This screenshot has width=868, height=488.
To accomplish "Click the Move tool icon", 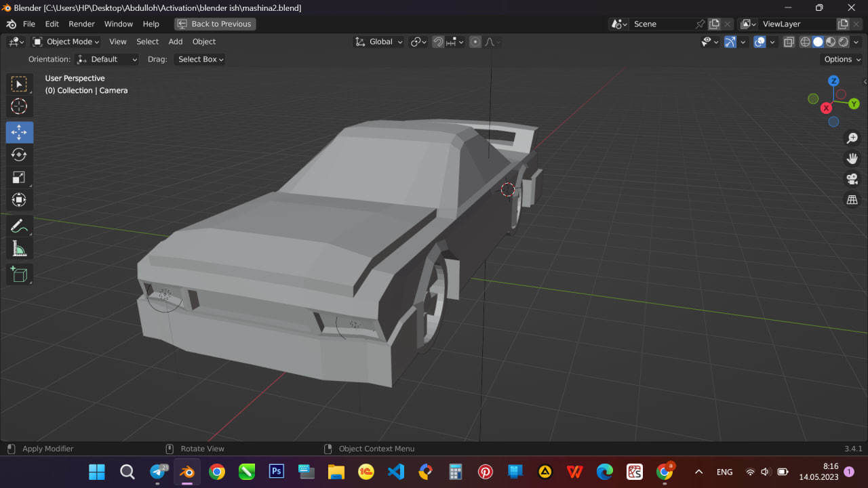I will tap(19, 132).
